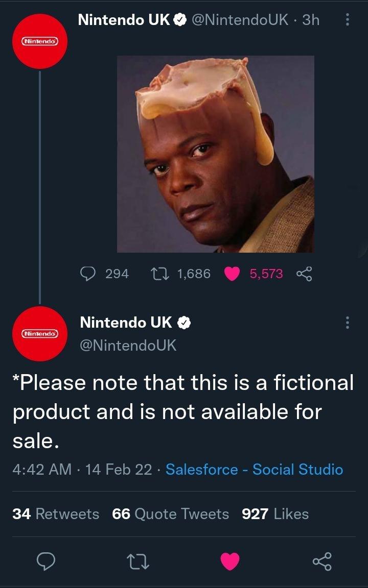Retweet the fictional product tweet
This screenshot has width=368, height=588.
coord(139,561)
